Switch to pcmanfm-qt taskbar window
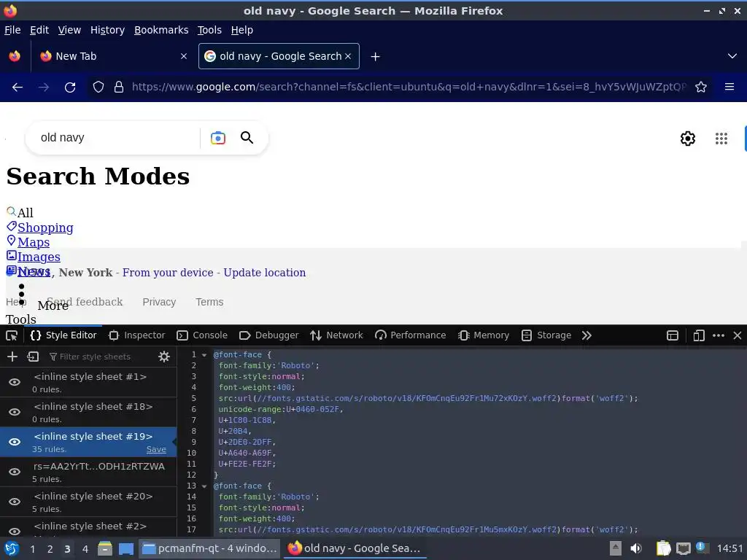 (x=209, y=548)
